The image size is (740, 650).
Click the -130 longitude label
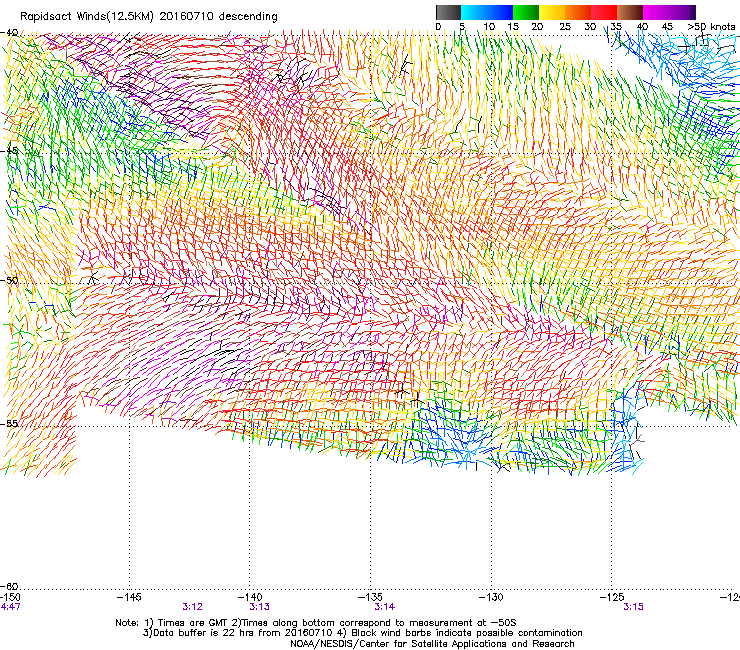(491, 597)
